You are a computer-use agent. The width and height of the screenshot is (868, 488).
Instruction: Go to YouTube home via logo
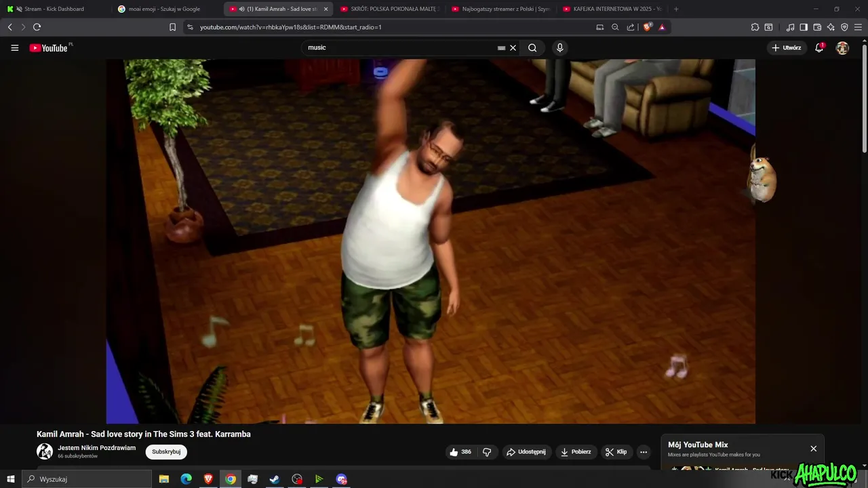(49, 47)
